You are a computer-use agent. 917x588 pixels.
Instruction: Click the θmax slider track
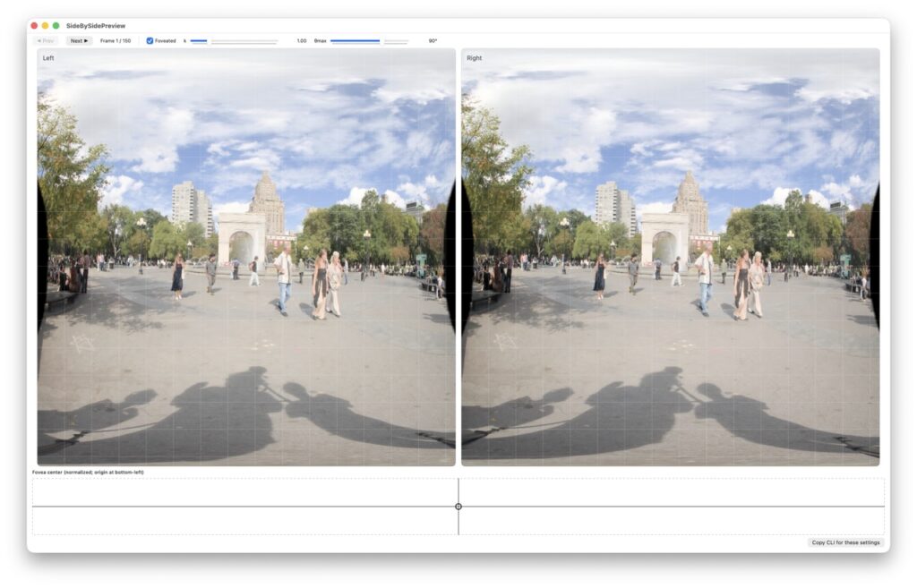point(369,40)
